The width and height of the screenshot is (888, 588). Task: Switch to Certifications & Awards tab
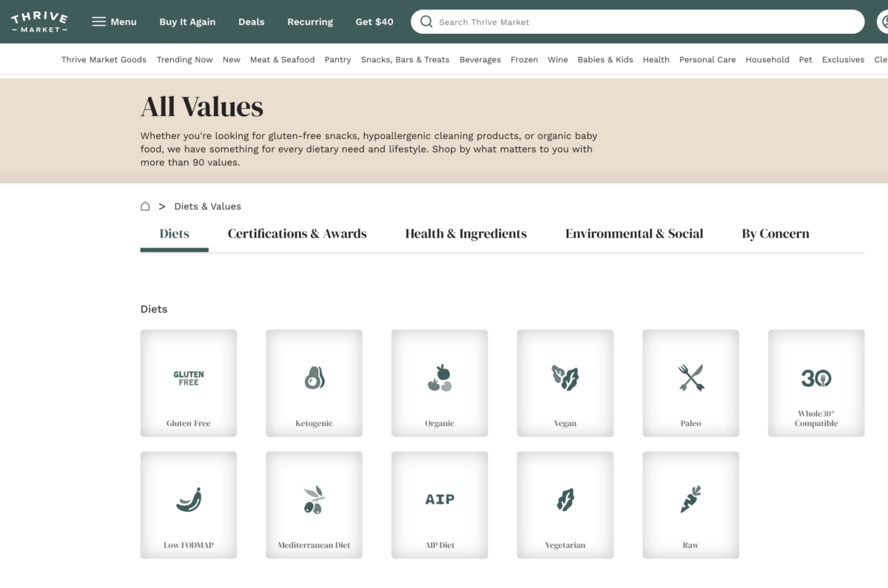coord(297,234)
